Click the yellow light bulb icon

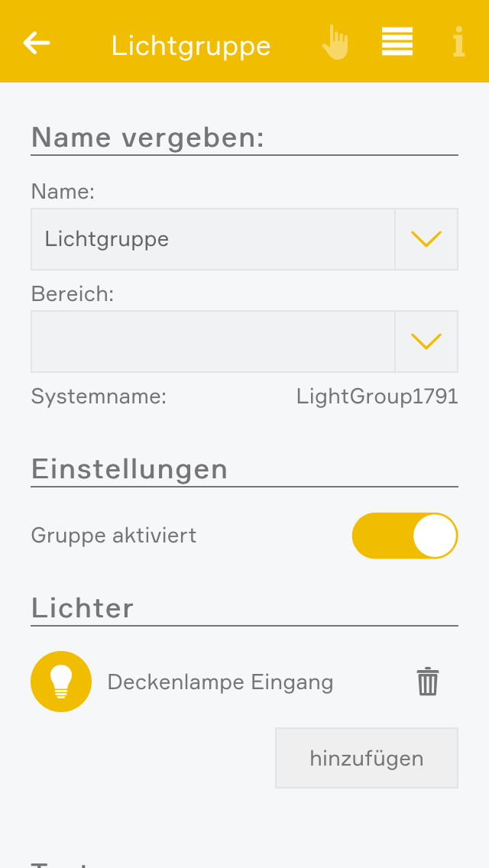click(x=61, y=682)
